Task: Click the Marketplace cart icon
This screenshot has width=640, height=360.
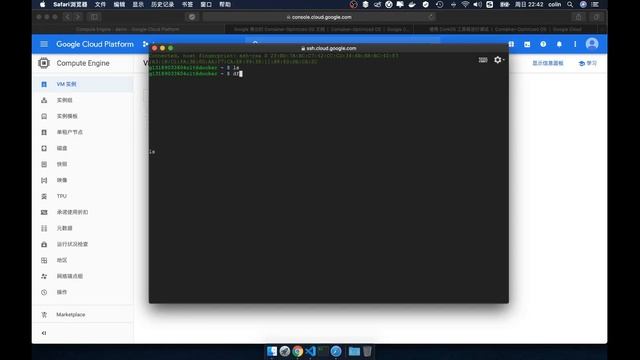Action: (x=44, y=315)
